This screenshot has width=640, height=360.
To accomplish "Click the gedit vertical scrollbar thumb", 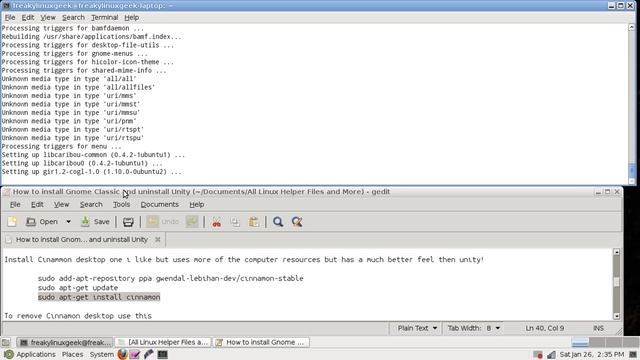I will (x=616, y=282).
